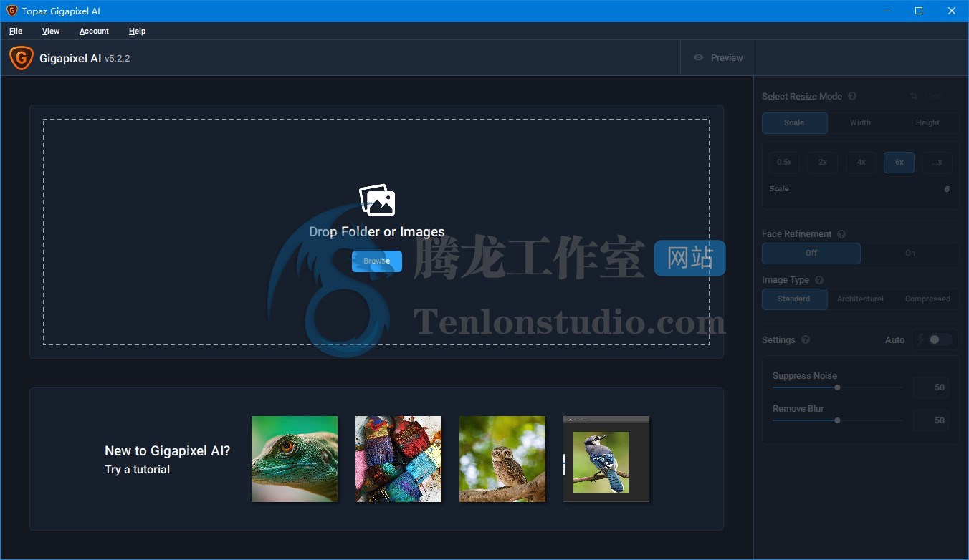Open help for Image Type

tap(819, 280)
